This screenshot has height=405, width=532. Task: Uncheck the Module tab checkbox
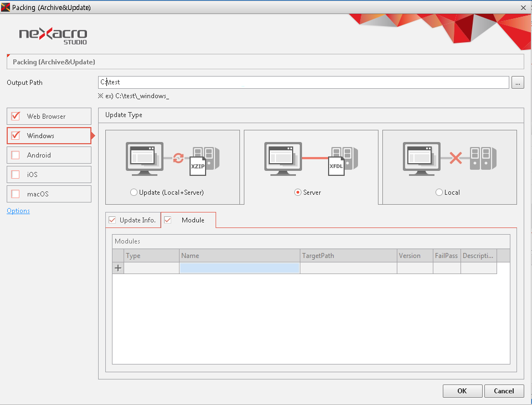click(168, 220)
